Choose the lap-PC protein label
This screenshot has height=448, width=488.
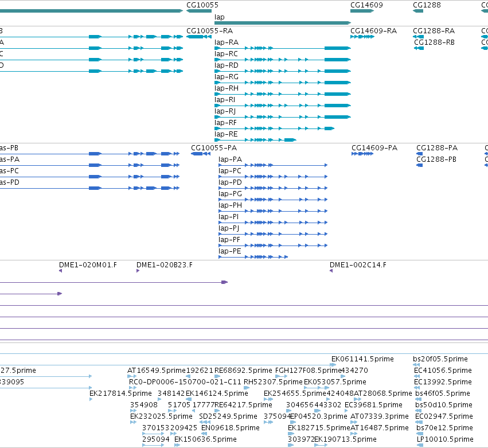click(230, 171)
